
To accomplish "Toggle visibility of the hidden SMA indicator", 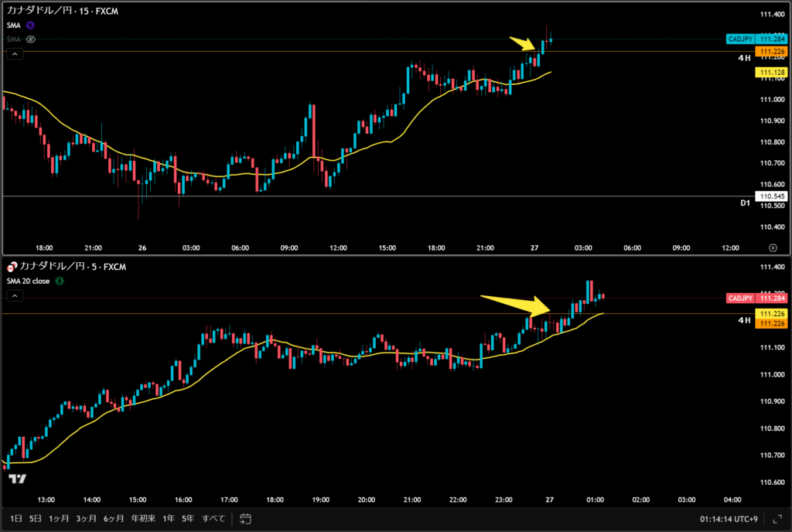I will tap(31, 39).
